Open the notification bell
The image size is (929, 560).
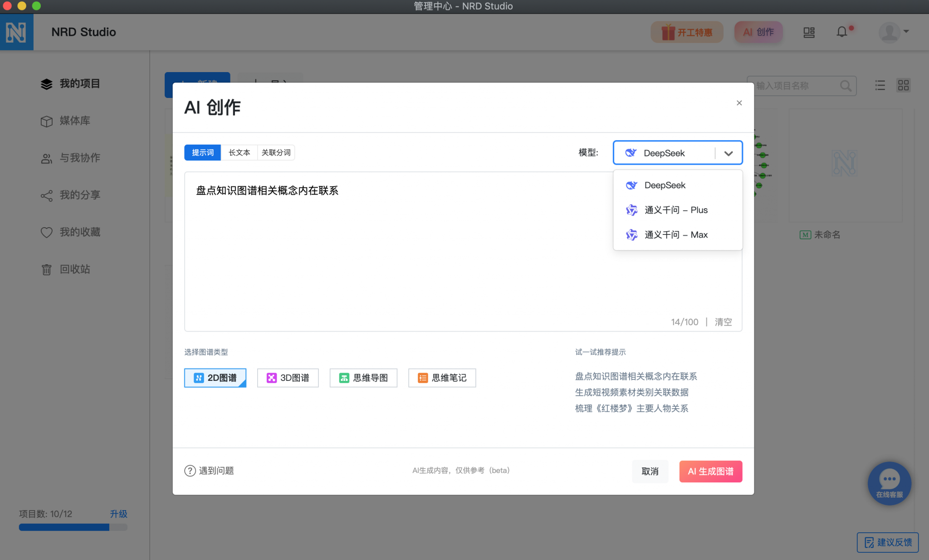(841, 32)
